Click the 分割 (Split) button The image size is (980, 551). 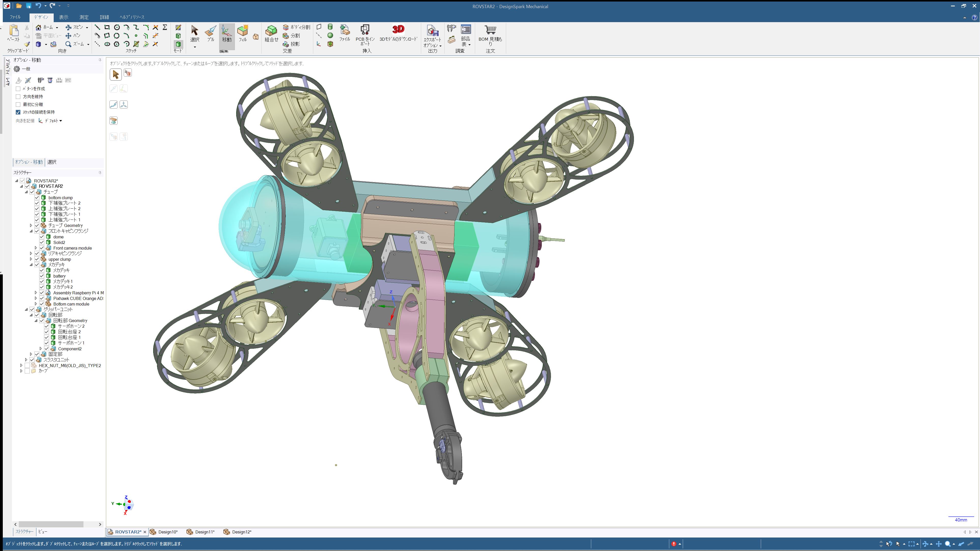tap(292, 36)
